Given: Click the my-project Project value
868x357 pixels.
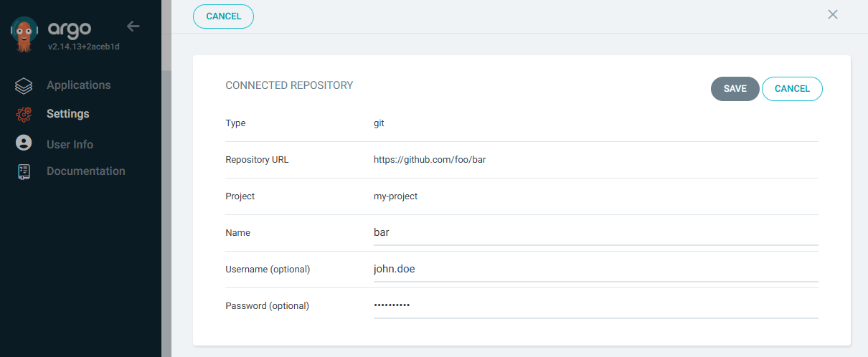Looking at the screenshot, I should point(395,196).
